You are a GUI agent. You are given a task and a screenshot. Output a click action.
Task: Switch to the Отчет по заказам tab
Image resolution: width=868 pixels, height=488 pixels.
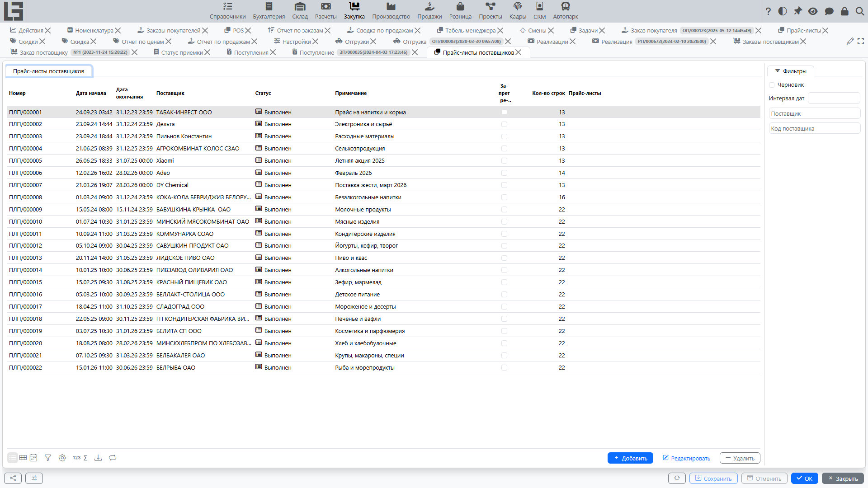pyautogui.click(x=300, y=30)
